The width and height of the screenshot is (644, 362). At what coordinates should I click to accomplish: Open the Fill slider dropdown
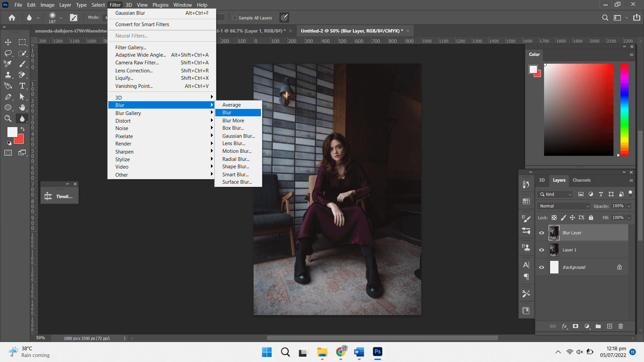(629, 218)
